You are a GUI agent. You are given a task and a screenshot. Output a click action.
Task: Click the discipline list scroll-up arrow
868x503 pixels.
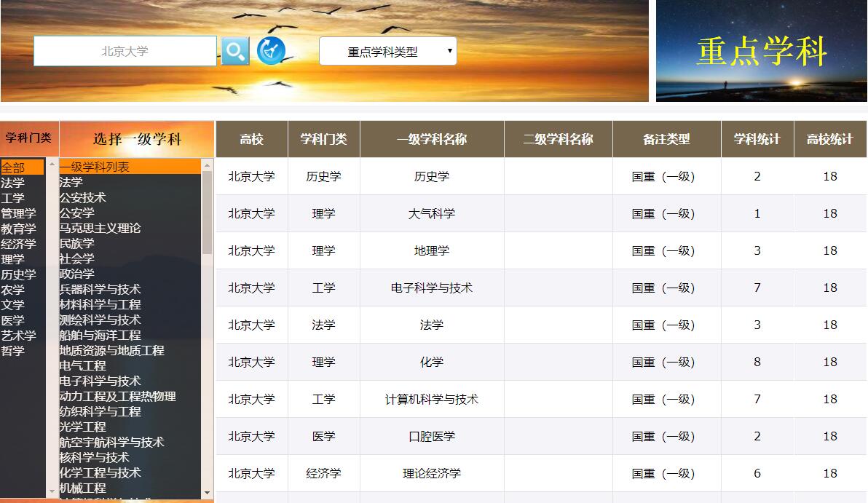point(208,165)
